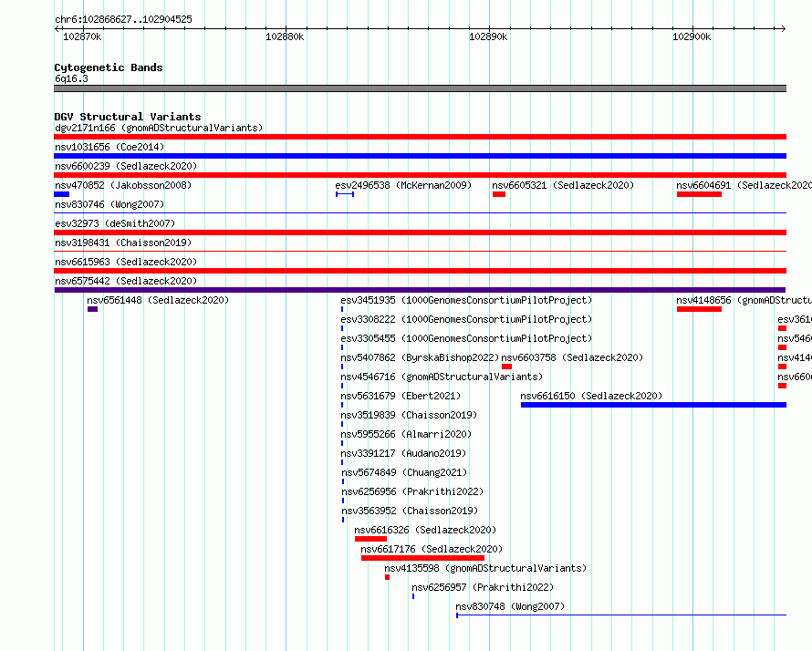Select the nsv6561448 (Sedlazeck2020) label
812x651 pixels.
(158, 300)
